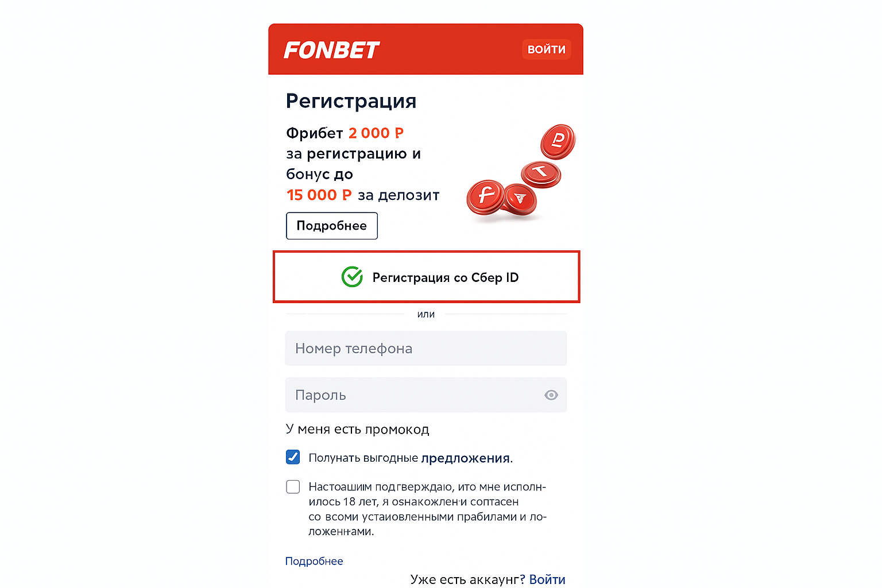
Task: Click the red coin with letter T
Action: click(540, 173)
